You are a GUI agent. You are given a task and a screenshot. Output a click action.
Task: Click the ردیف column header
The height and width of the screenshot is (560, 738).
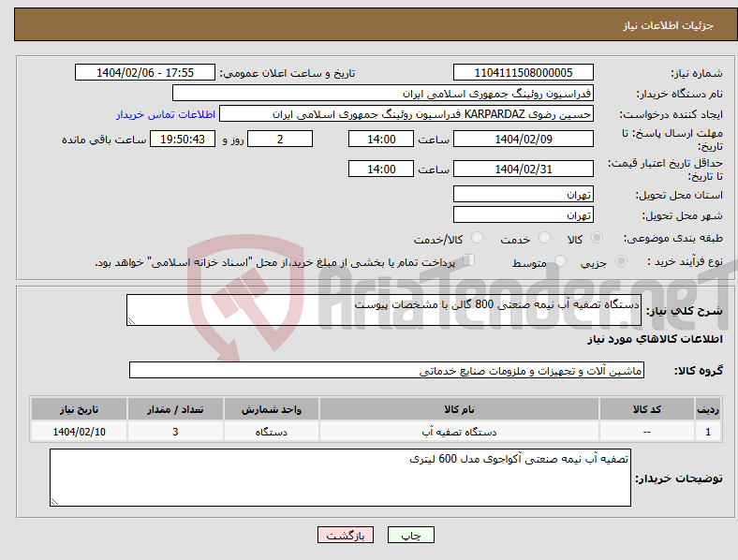click(708, 409)
